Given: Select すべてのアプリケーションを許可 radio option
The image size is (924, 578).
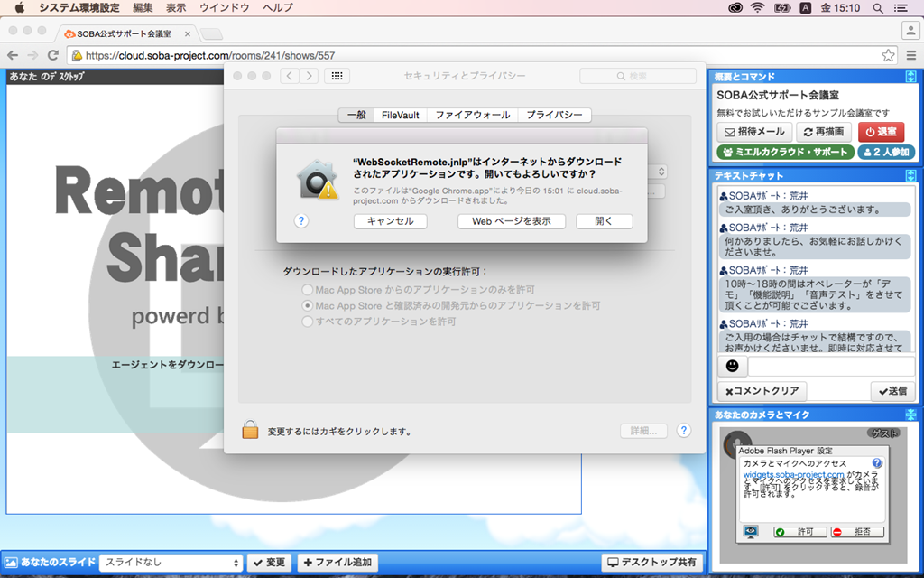Looking at the screenshot, I should tap(307, 322).
